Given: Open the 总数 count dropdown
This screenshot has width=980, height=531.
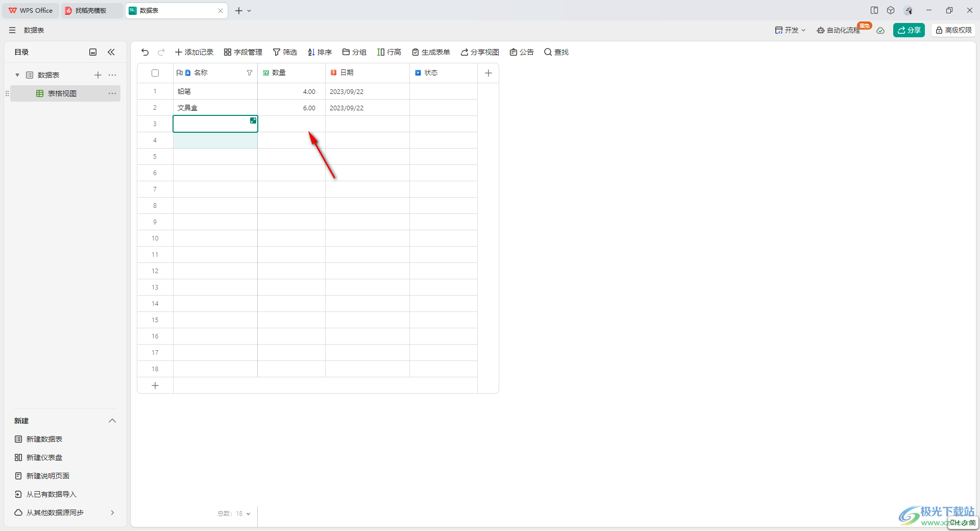Looking at the screenshot, I should pos(234,514).
